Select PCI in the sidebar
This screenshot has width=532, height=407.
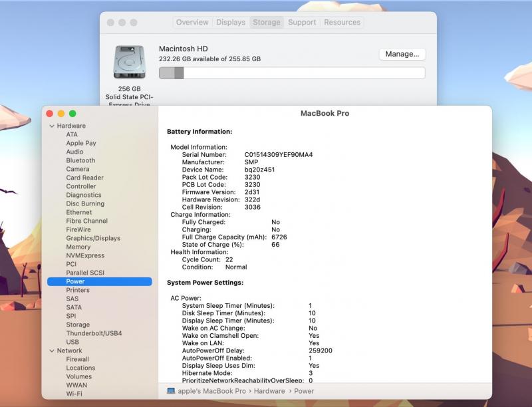click(x=71, y=264)
